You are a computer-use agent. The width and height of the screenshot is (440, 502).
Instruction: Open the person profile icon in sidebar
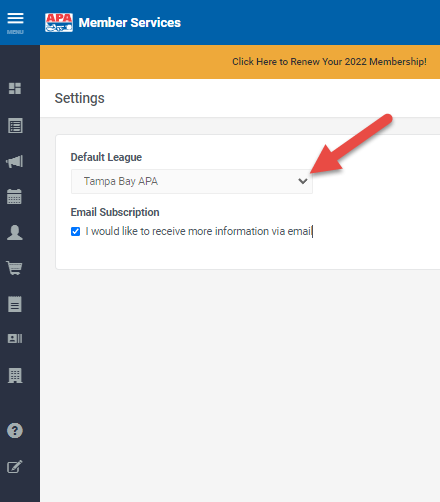click(15, 232)
